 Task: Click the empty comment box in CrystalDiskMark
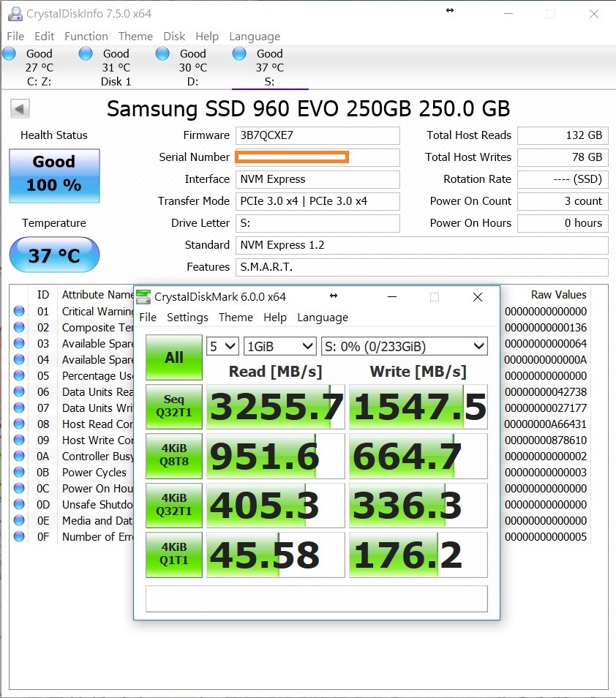(317, 598)
